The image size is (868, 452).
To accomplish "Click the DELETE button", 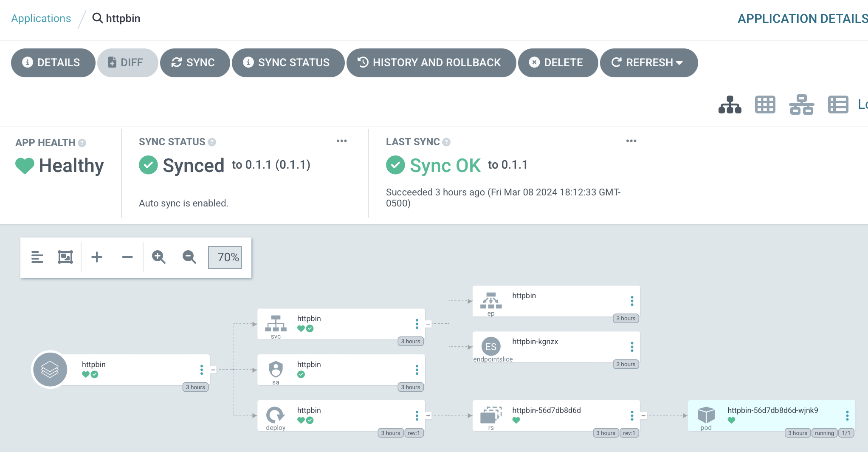I will point(558,62).
